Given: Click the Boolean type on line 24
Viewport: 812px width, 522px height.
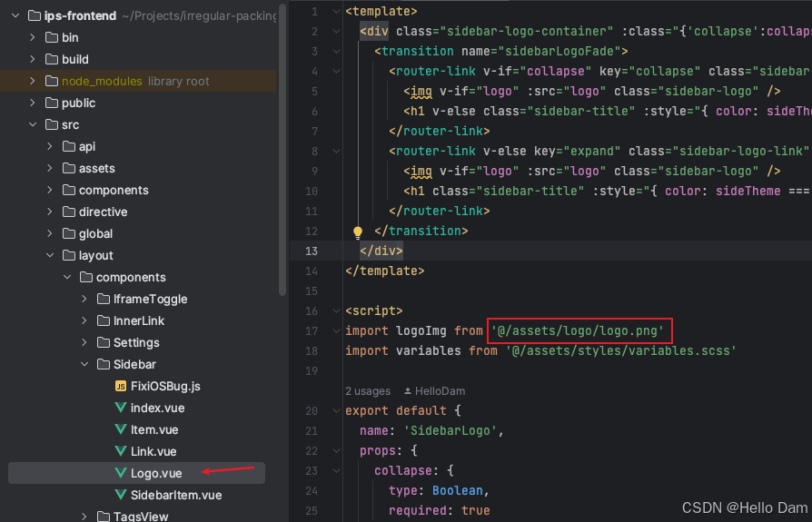Looking at the screenshot, I should click(458, 490).
